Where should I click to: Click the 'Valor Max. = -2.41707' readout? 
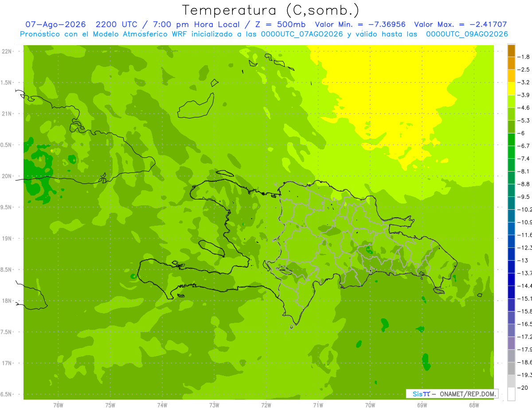460,24
